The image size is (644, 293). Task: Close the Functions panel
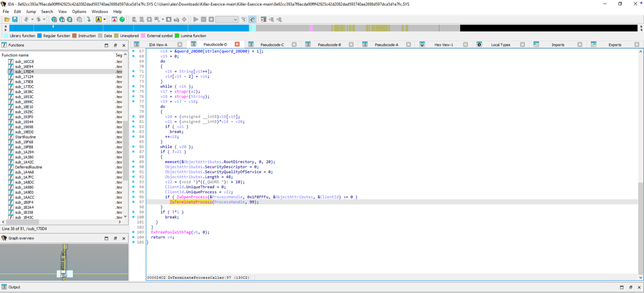124,45
